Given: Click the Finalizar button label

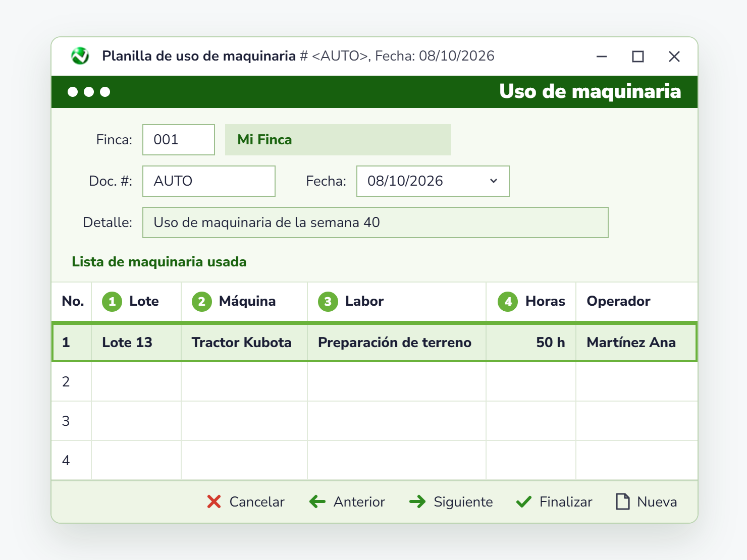Looking at the screenshot, I should click(566, 502).
